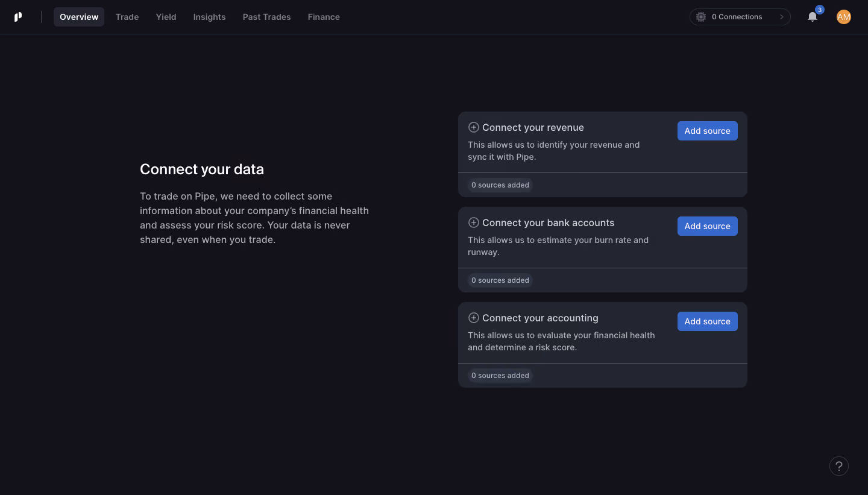This screenshot has height=495, width=868.
Task: Open the 0 Connections button
Action: click(740, 17)
